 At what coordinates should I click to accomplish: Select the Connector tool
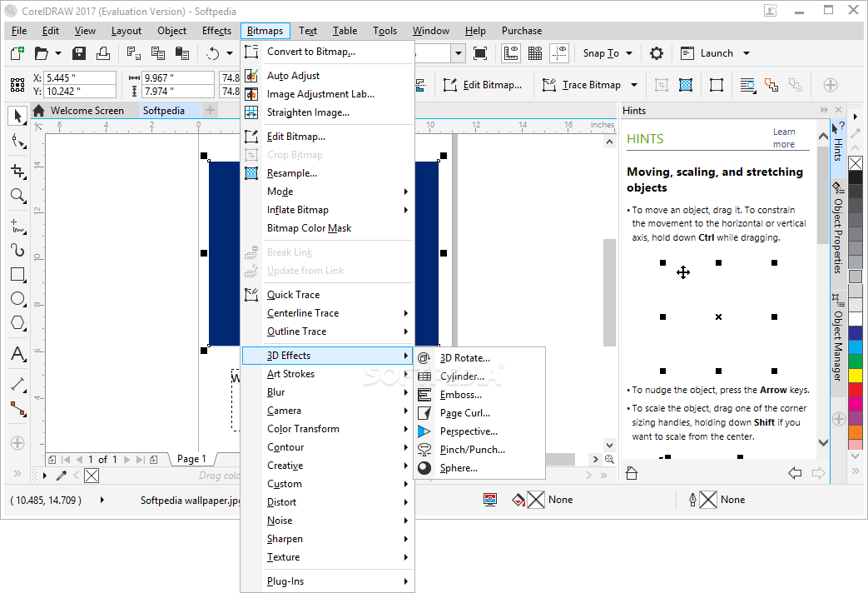click(17, 409)
